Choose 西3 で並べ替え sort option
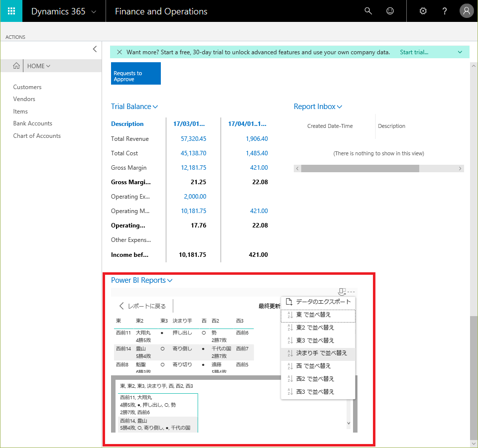 318,392
